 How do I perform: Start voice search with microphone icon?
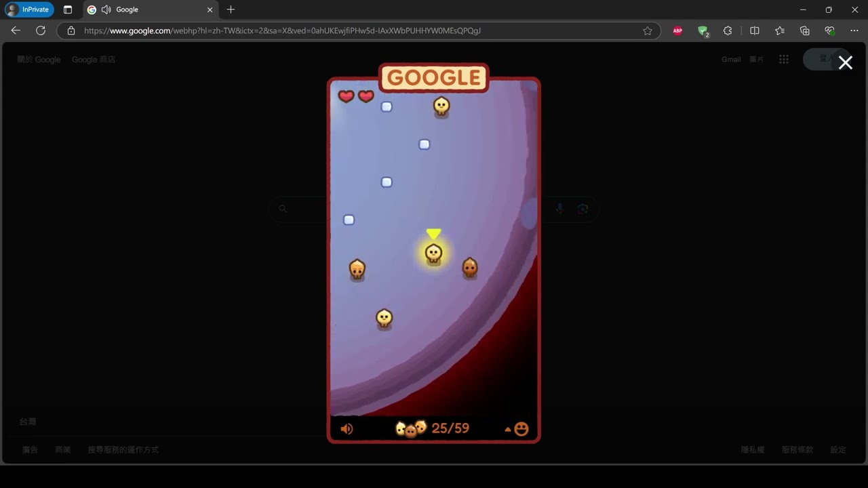point(559,209)
